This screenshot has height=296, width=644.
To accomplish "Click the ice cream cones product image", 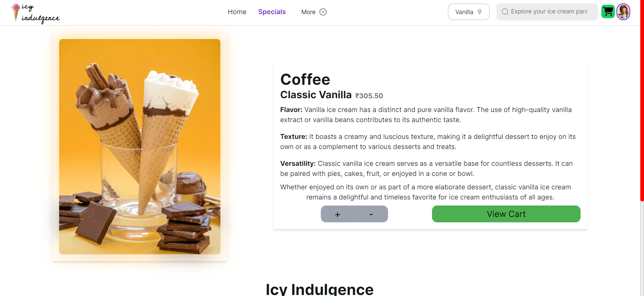I will click(x=140, y=147).
